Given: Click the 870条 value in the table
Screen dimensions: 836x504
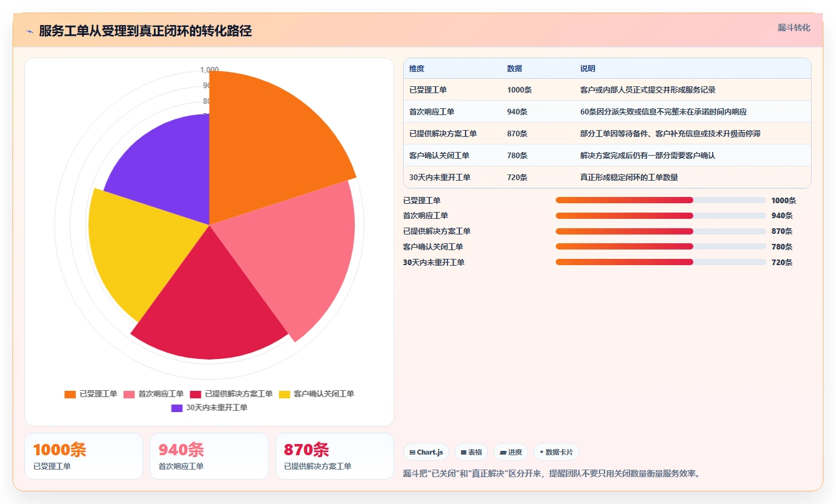Looking at the screenshot, I should click(517, 134).
